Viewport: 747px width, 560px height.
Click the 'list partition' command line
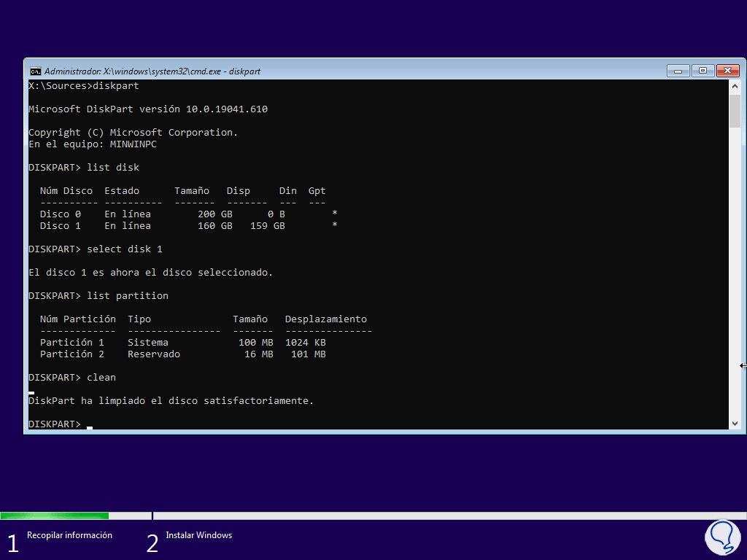point(98,296)
